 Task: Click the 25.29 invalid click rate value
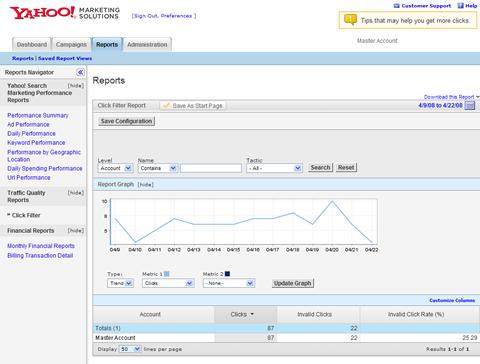[470, 338]
